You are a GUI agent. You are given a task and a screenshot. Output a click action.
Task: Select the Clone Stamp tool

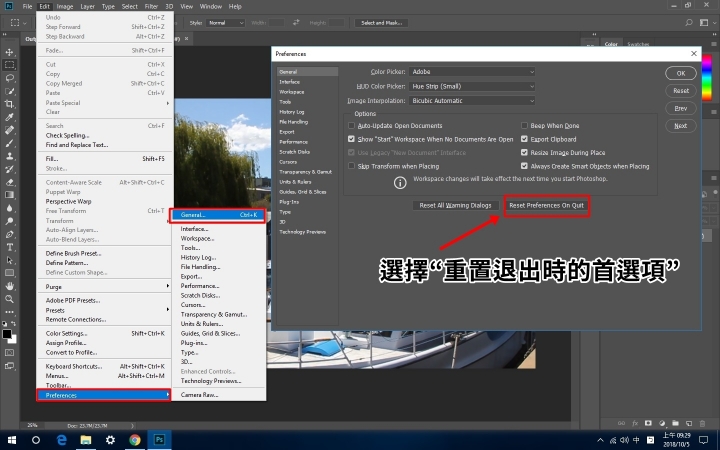click(9, 156)
